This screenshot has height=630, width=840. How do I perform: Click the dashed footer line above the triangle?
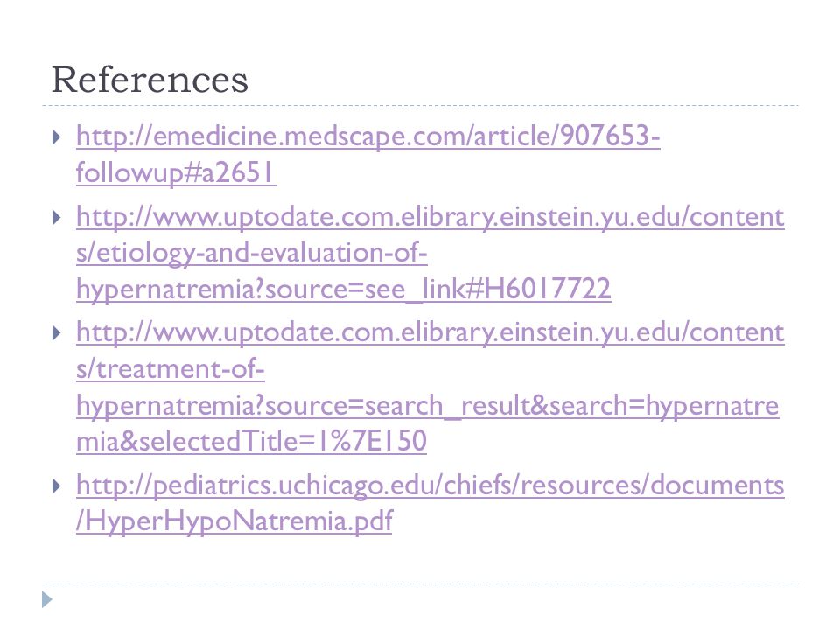(x=420, y=584)
